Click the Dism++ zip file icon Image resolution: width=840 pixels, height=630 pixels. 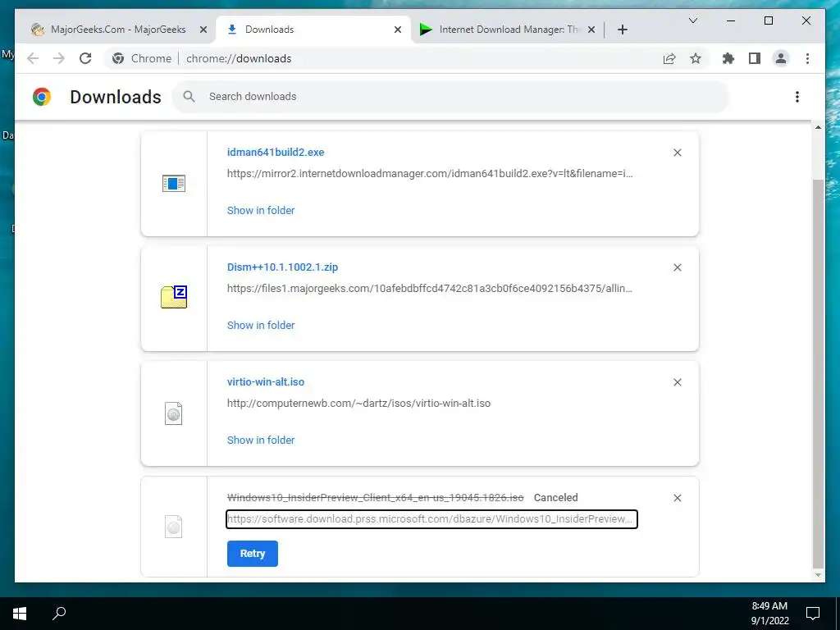174,297
